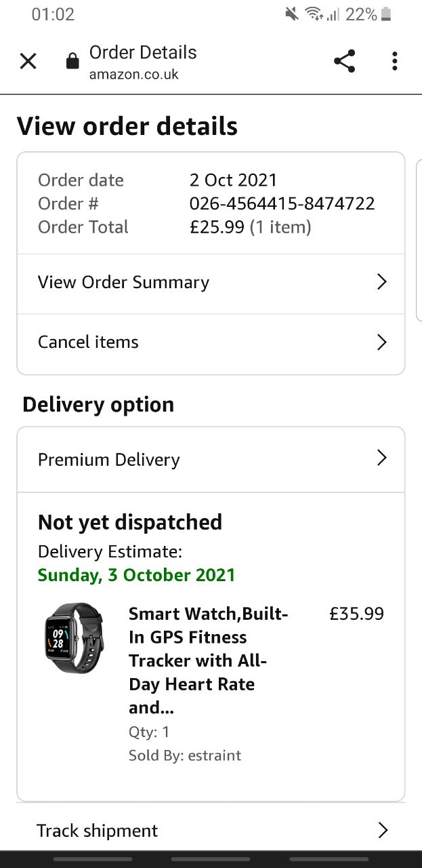
Task: Tap the amazon.co.uk URL text
Action: (133, 75)
